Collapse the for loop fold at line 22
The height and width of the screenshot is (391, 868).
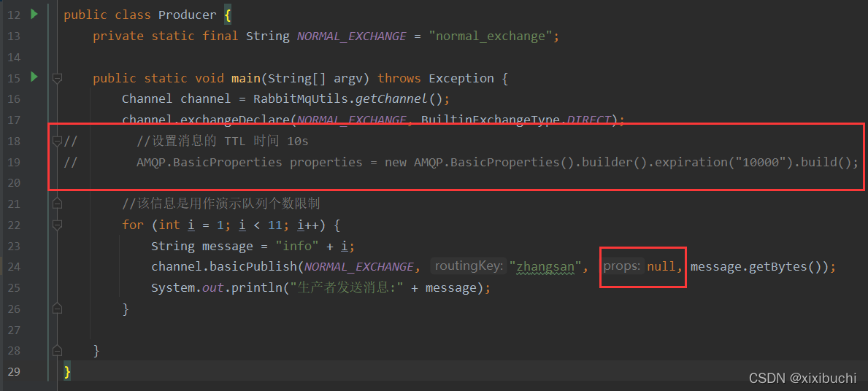[x=56, y=225]
